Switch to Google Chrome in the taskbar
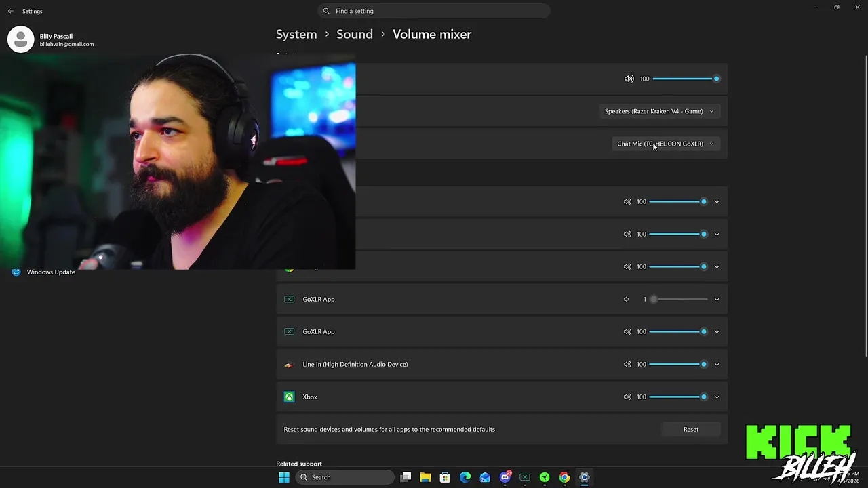The height and width of the screenshot is (488, 868). tap(564, 477)
